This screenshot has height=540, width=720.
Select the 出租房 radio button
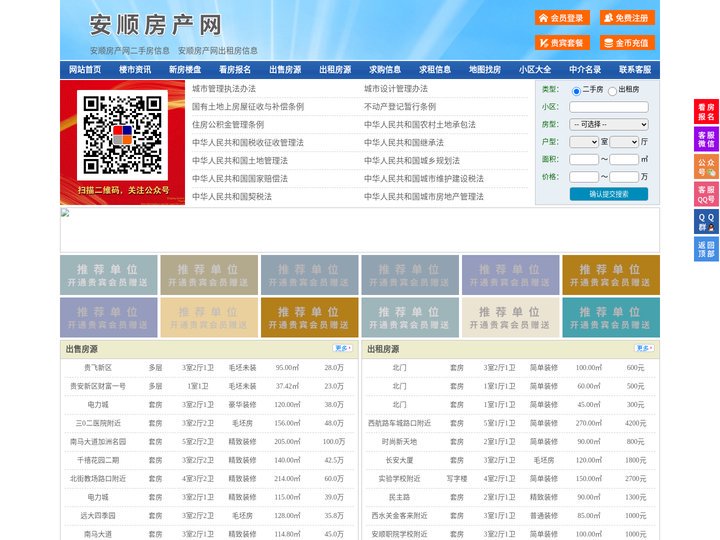(x=612, y=91)
